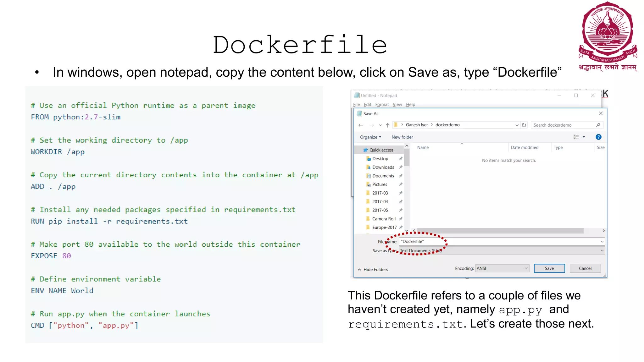Open the Encoding ANSI dropdown
This screenshot has height=362, width=644.
coord(502,268)
